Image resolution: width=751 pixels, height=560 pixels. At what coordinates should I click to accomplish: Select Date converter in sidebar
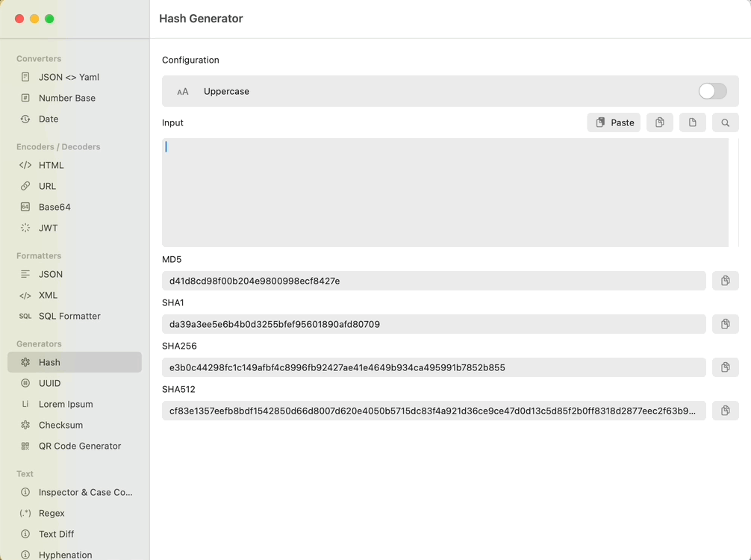[74, 119]
